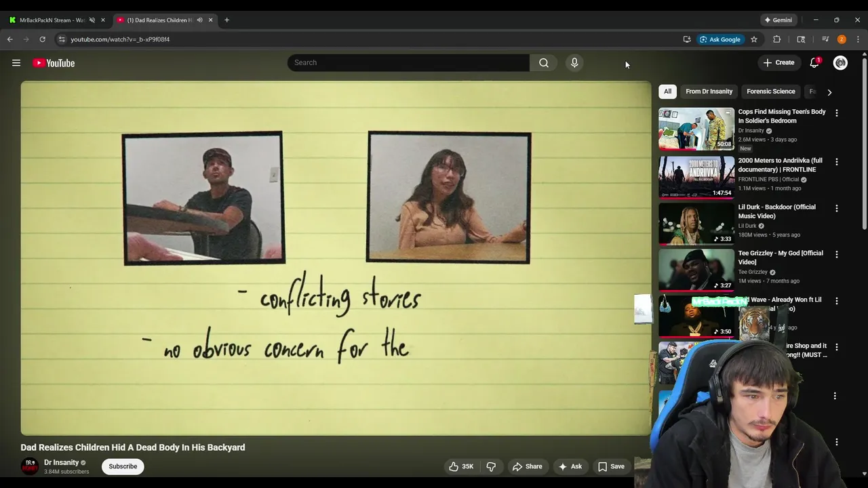Open the Dr Insanity channel name link
The image size is (868, 488).
61,462
